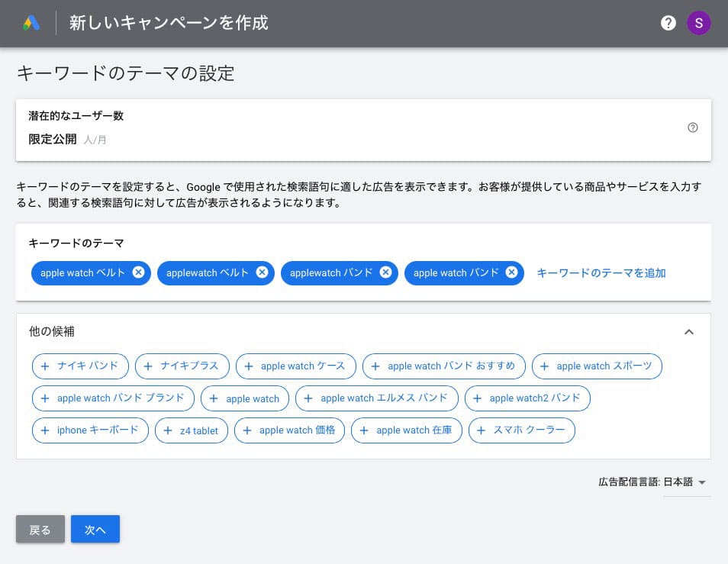Add the 'スマホ クーラー' suggestion chip
The image size is (728, 564).
(x=521, y=430)
